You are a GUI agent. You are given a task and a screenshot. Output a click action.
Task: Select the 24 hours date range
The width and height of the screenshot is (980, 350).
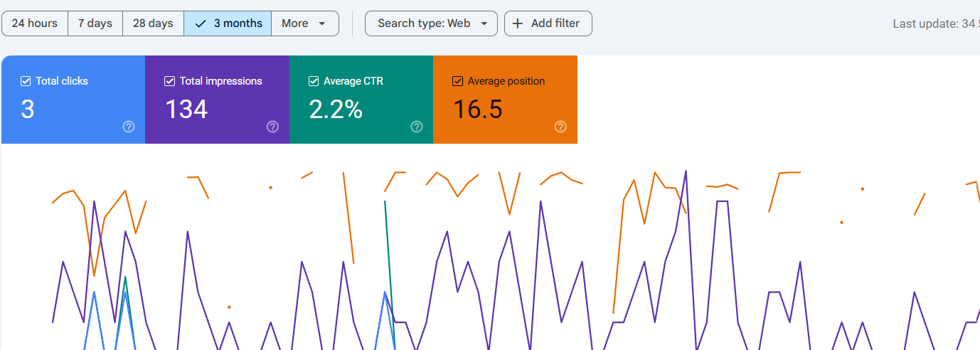click(35, 23)
